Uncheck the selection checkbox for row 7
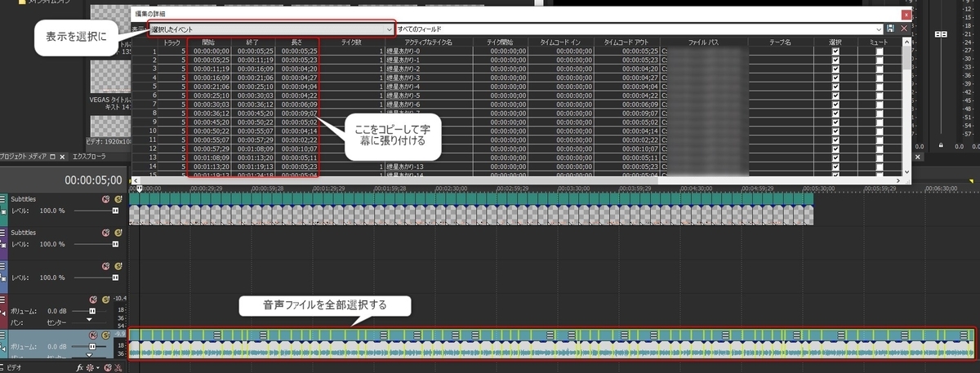This screenshot has height=373, width=980. click(x=835, y=104)
